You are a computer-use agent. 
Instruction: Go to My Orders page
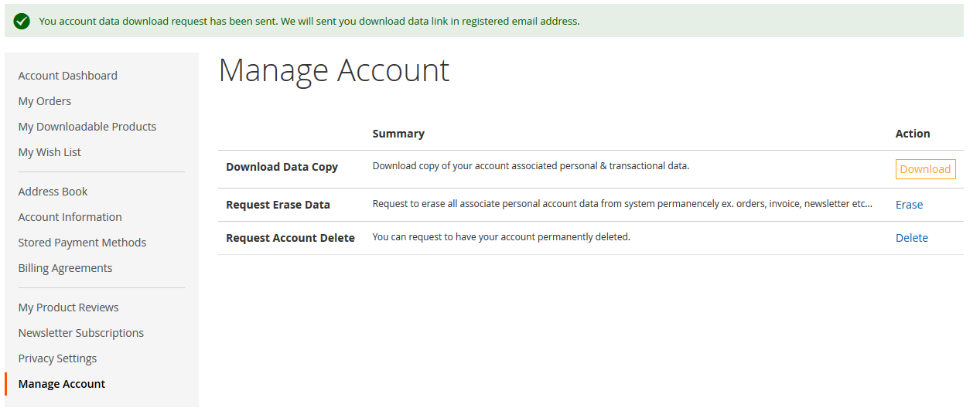[45, 101]
